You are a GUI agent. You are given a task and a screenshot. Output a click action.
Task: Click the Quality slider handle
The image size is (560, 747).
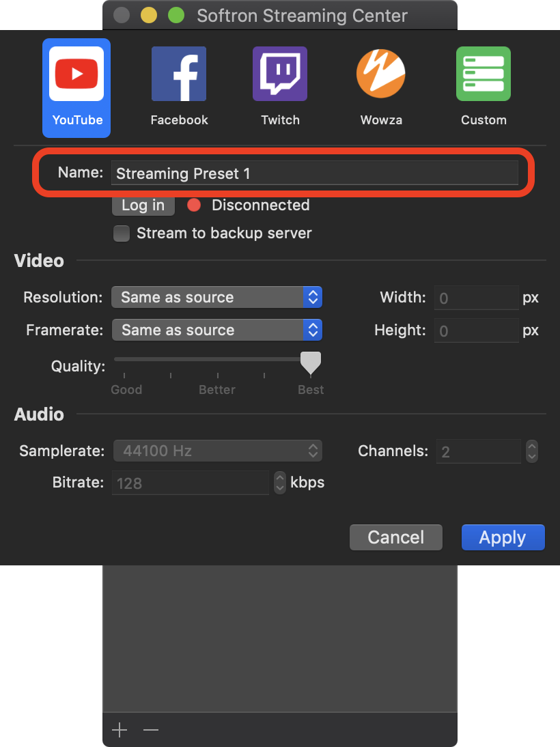[x=311, y=363]
